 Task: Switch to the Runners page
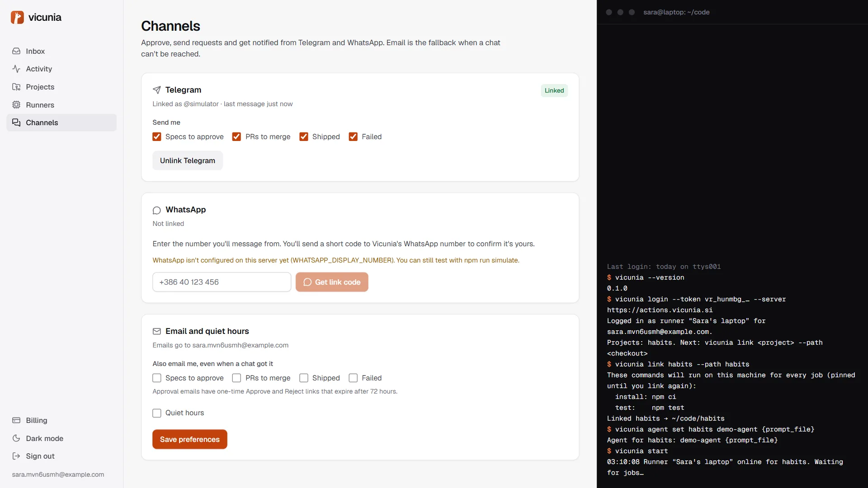(x=61, y=105)
